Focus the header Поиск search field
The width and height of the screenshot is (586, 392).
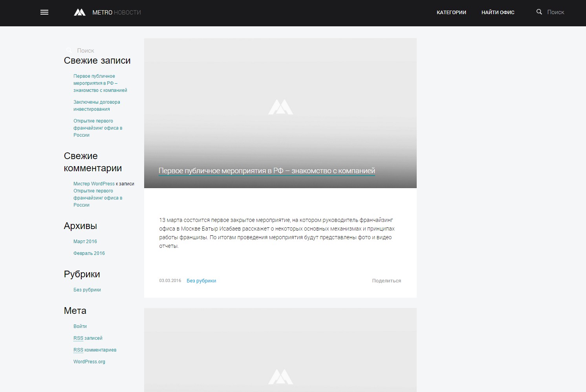point(555,12)
